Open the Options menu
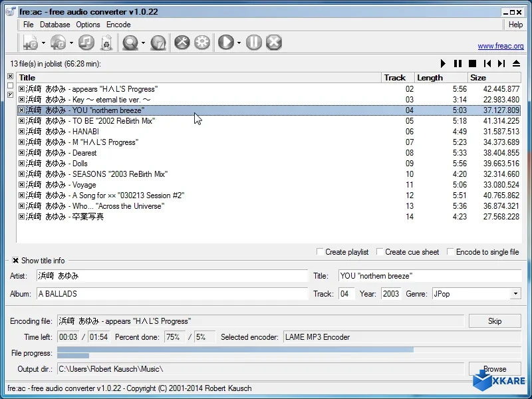This screenshot has width=532, height=399. click(88, 25)
